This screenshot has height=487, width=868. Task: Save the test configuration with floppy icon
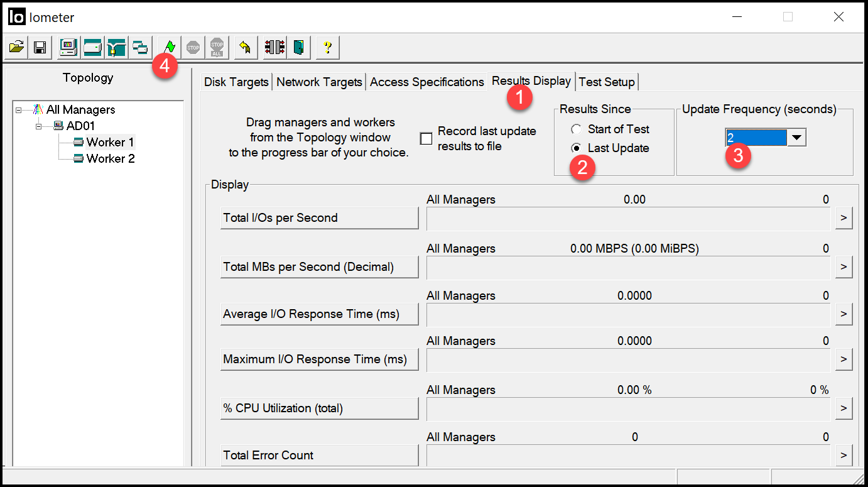[40, 47]
